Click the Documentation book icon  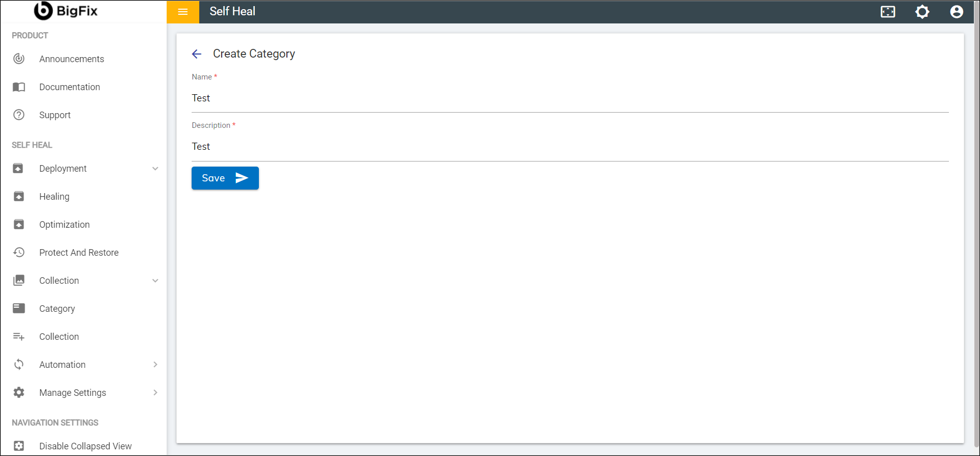click(x=19, y=87)
